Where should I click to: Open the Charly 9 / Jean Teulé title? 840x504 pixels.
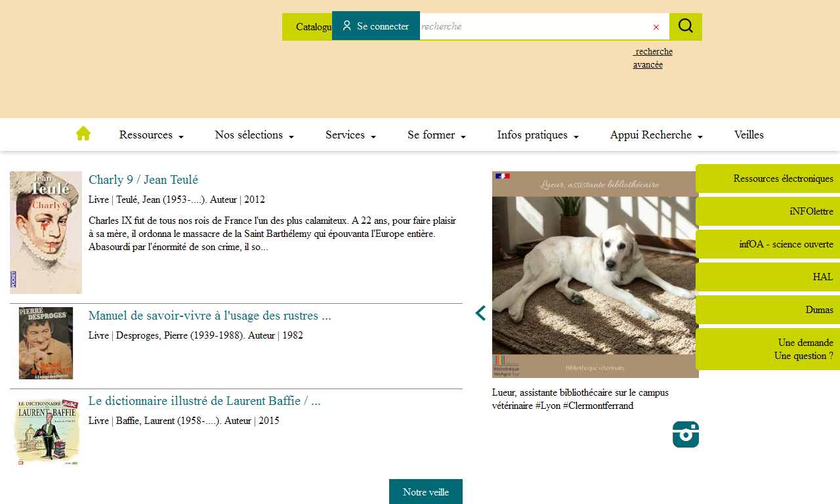[x=143, y=180]
